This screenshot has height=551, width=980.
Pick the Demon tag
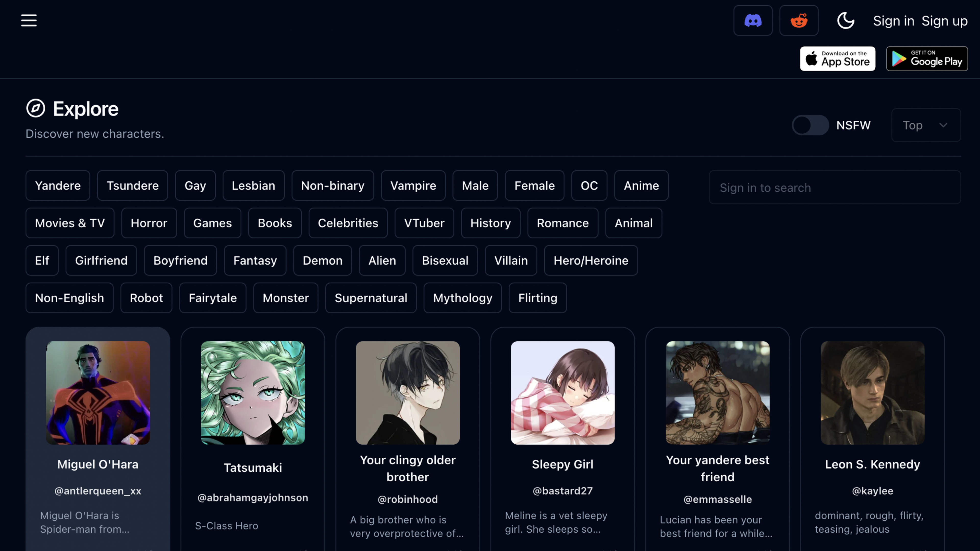[x=323, y=260]
